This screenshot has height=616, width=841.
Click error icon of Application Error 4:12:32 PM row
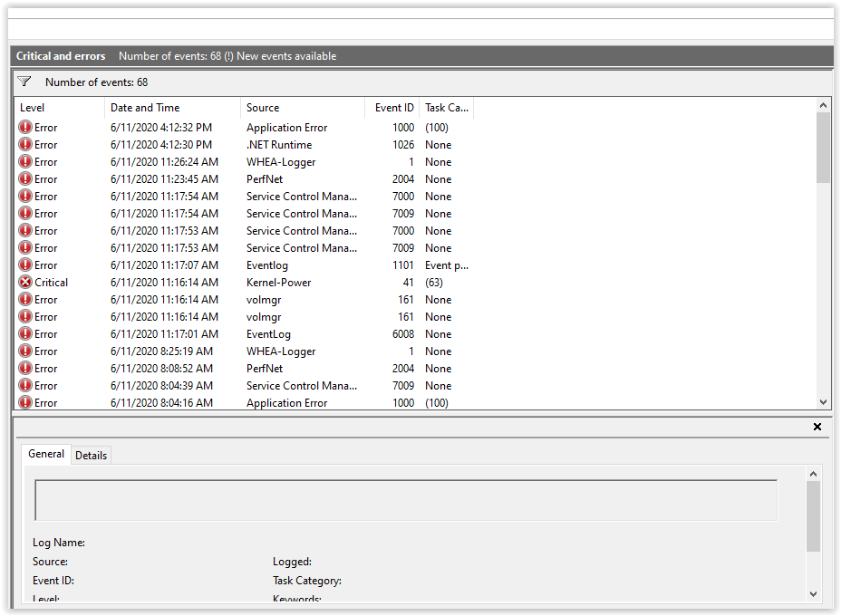pyautogui.click(x=25, y=127)
